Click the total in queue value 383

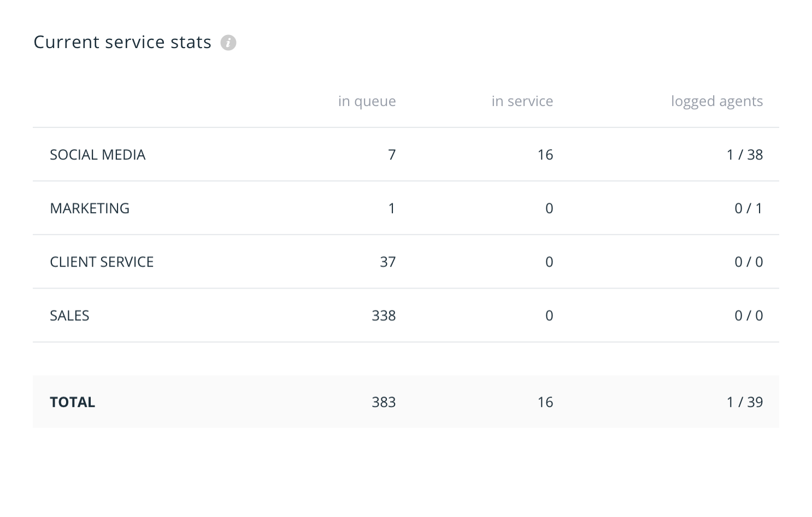[x=384, y=402]
